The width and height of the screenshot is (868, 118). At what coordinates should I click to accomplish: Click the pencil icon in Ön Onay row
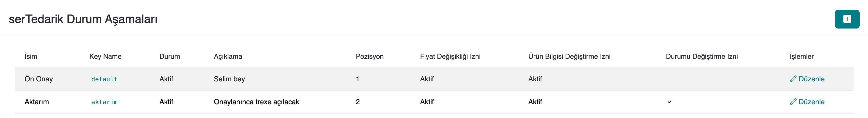point(793,79)
